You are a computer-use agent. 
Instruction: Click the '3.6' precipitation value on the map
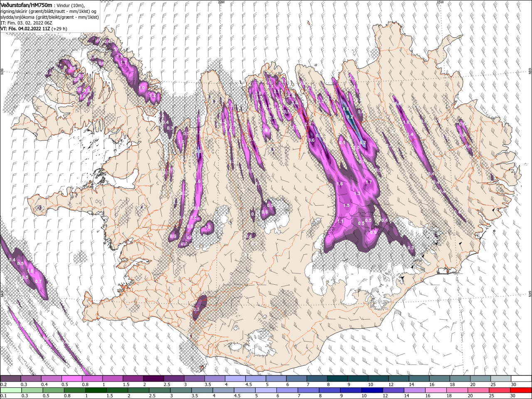[311, 140]
